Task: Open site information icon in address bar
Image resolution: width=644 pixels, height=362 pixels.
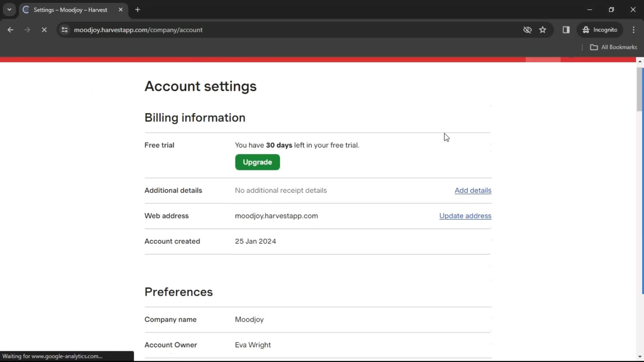Action: coord(65,30)
